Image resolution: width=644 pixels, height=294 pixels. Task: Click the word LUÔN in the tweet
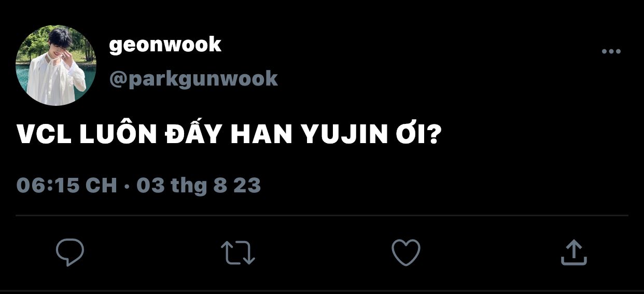pyautogui.click(x=118, y=134)
